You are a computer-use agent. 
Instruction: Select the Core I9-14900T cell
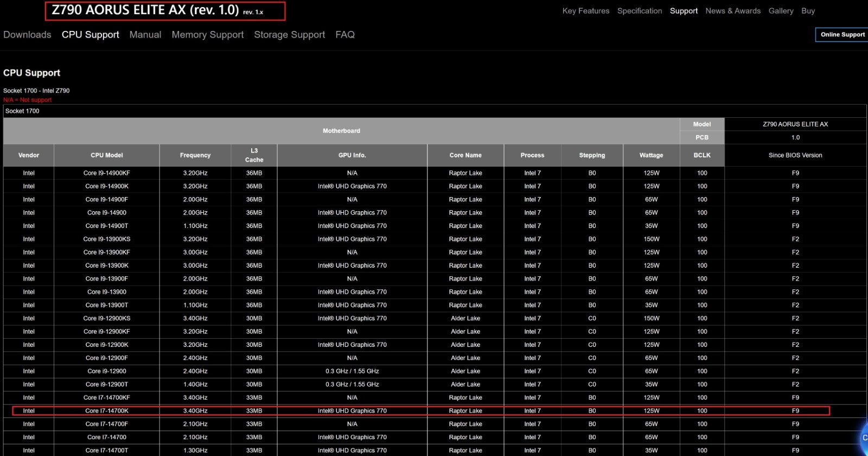[107, 226]
